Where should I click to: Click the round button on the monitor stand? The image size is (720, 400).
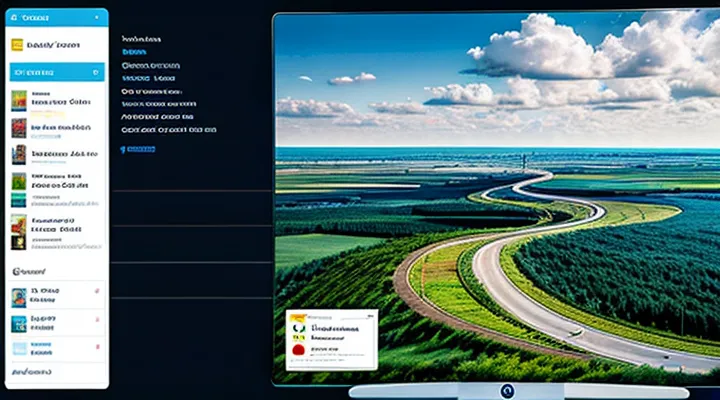pos(507,391)
